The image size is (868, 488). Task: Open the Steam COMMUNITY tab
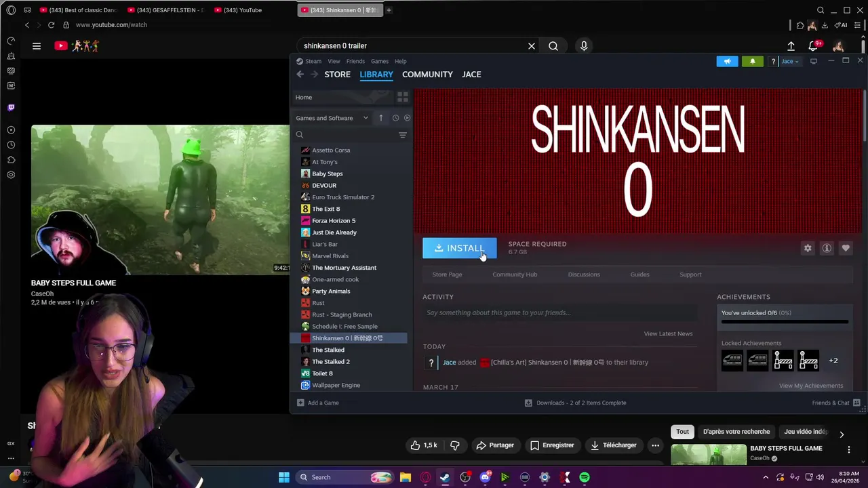[427, 75]
